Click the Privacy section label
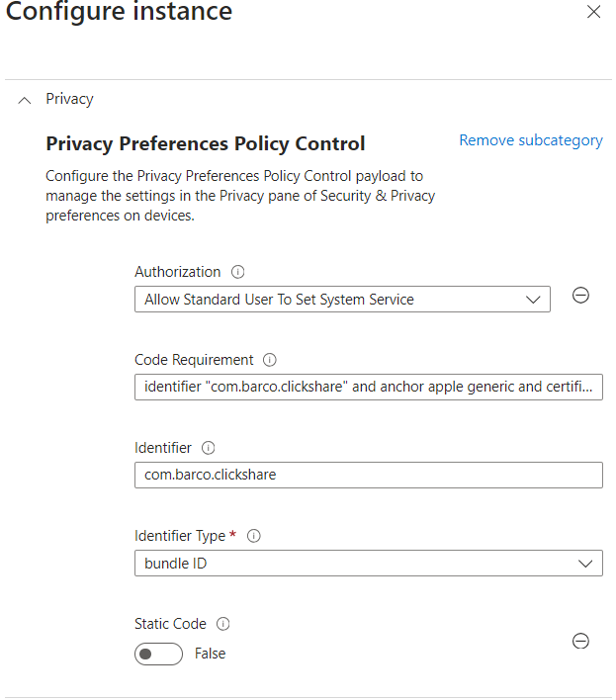 (69, 99)
